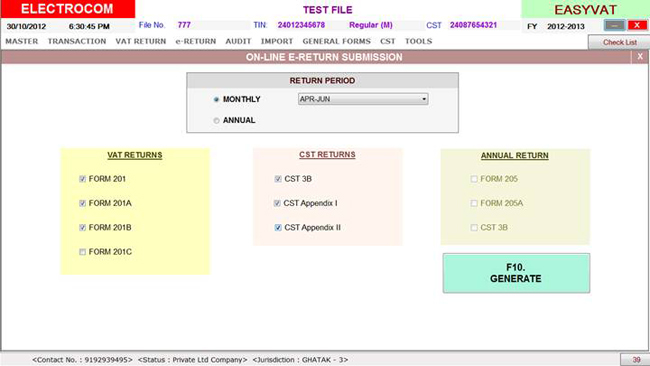
Task: Click the F10. GENERATE button
Action: [516, 273]
